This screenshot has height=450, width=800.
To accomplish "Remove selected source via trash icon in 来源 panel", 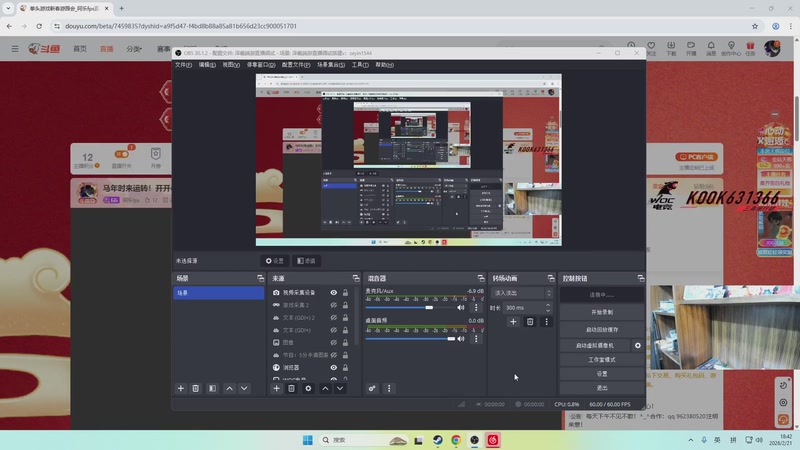I will click(x=291, y=388).
